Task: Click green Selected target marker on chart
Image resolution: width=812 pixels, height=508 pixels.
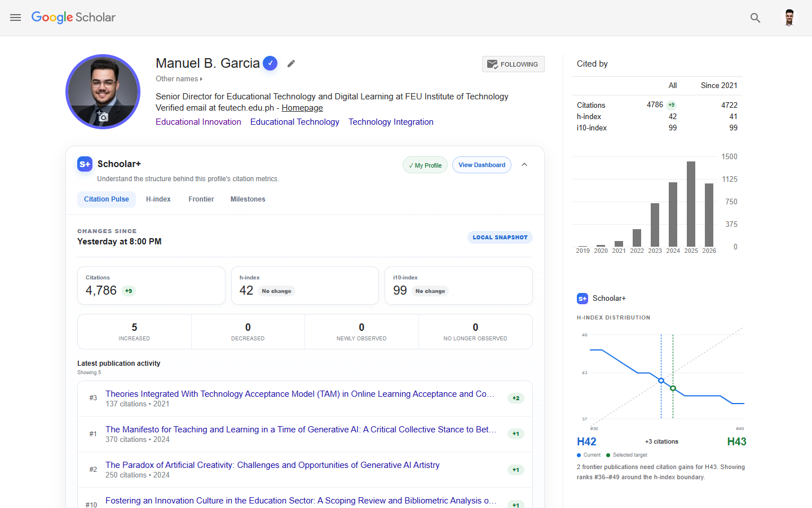Action: pyautogui.click(x=673, y=388)
